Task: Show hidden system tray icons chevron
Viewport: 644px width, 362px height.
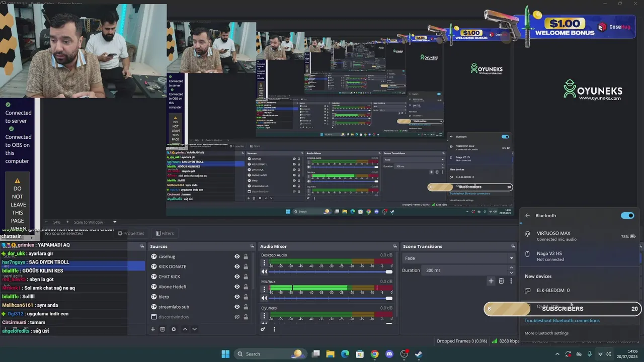Action: tap(556, 354)
